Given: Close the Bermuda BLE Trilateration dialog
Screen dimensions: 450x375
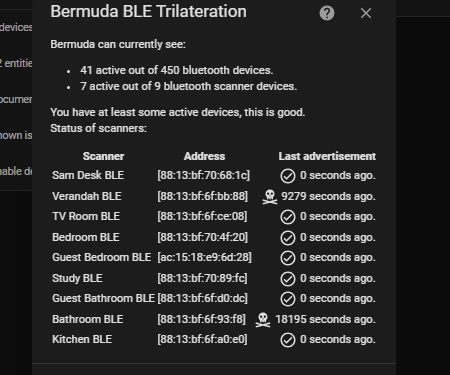Looking at the screenshot, I should [366, 13].
